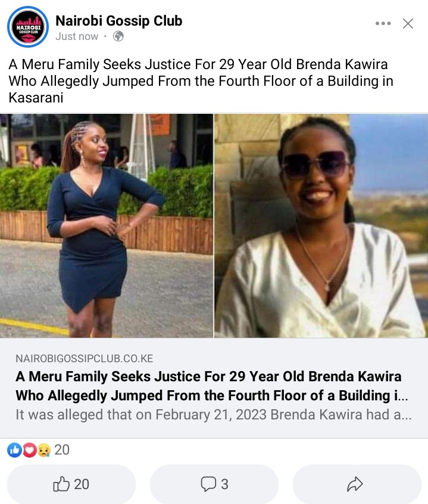Open comments via the speech bubble button

[x=214, y=484]
